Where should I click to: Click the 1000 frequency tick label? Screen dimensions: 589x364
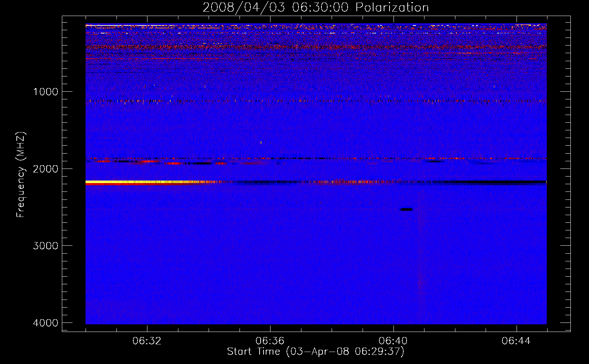[46, 91]
